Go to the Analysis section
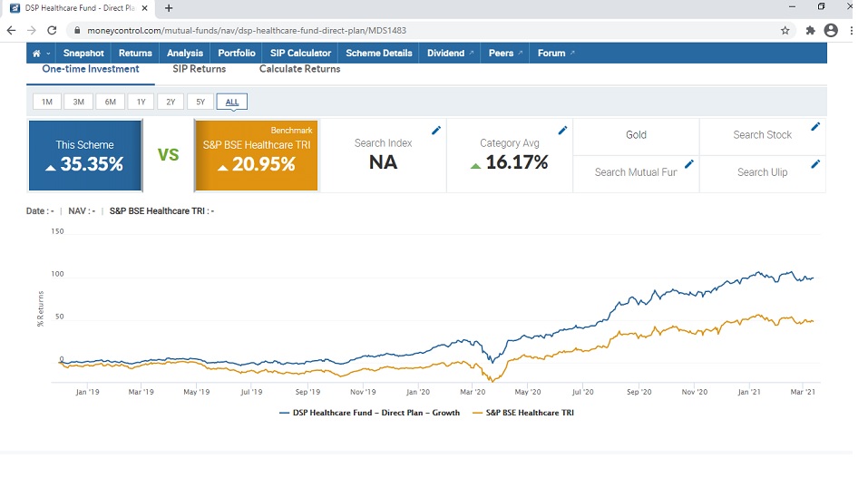The width and height of the screenshot is (868, 488). point(185,54)
